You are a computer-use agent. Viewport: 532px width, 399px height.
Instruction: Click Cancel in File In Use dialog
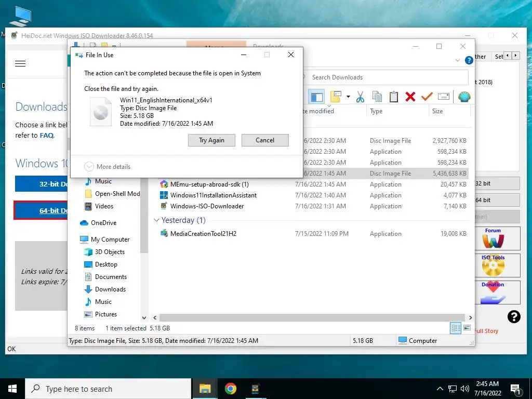pos(265,140)
